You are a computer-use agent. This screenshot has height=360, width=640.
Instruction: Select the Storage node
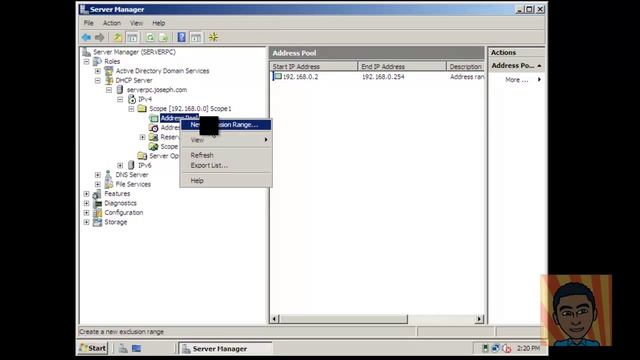(116, 222)
